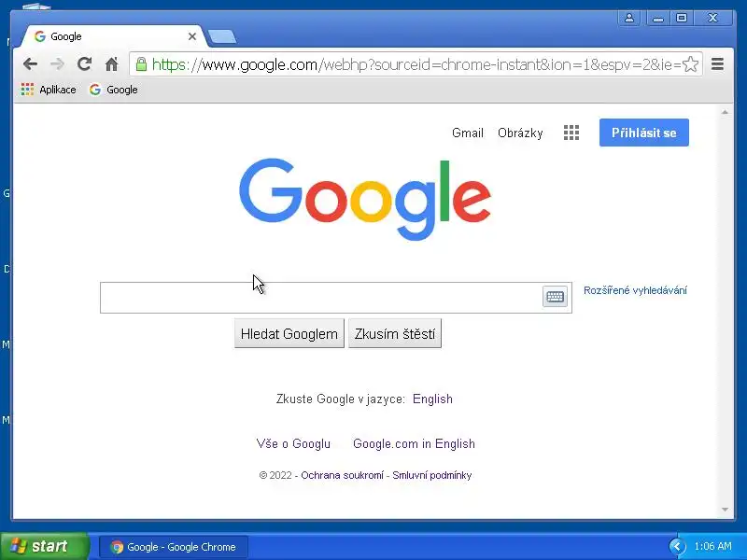Viewport: 747px width, 560px height.
Task: Open the Obrázky images link
Action: (520, 133)
